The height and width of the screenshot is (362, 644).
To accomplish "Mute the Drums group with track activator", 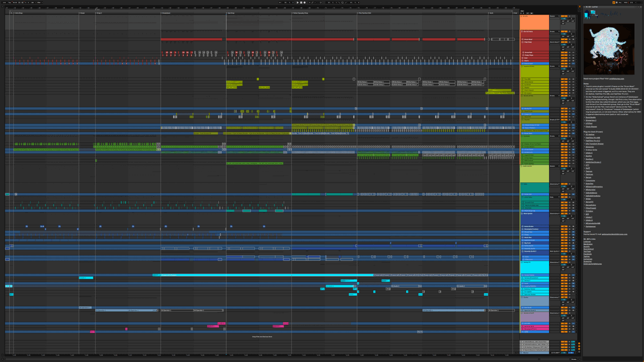I will click(564, 16).
